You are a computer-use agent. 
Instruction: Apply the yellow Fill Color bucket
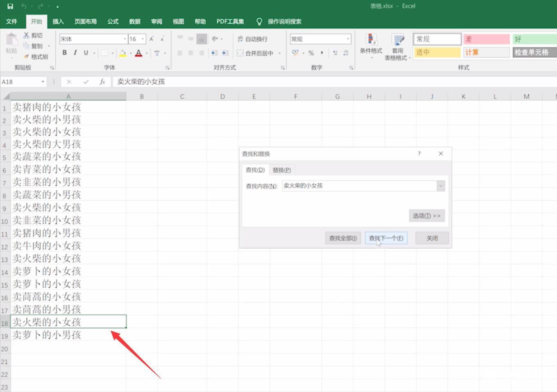122,53
